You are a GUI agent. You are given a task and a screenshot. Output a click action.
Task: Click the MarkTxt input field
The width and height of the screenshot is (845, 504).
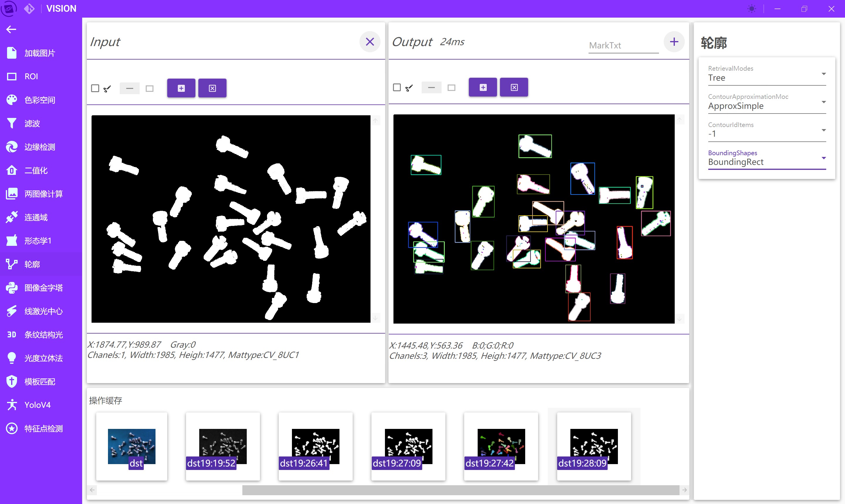(623, 45)
